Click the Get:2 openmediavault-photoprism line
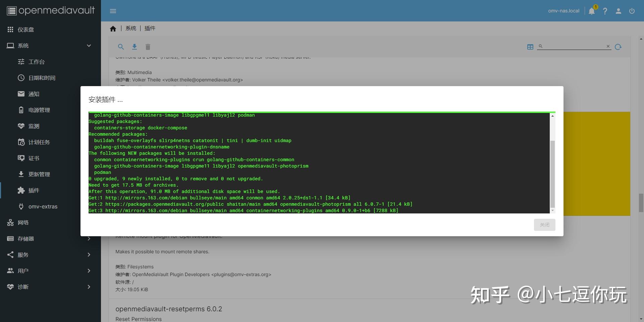644x322 pixels. point(251,204)
